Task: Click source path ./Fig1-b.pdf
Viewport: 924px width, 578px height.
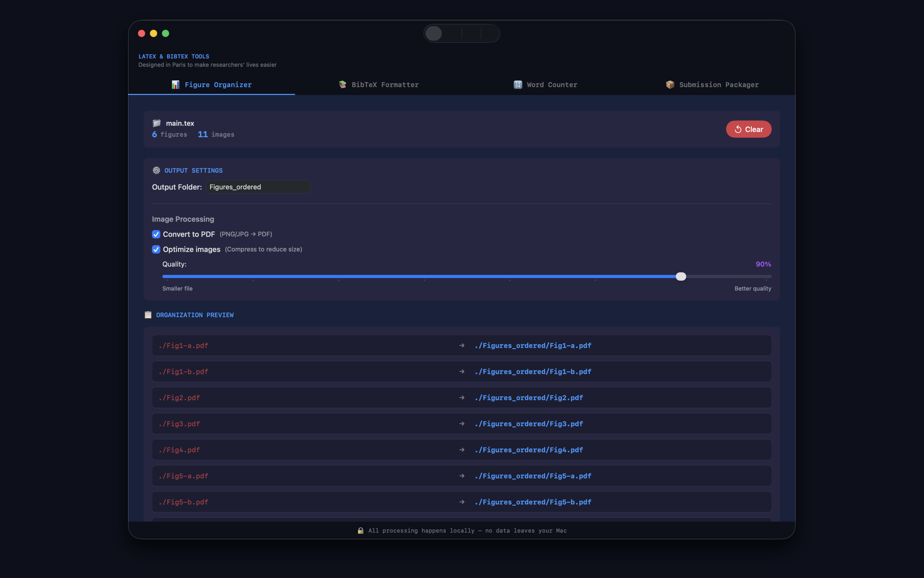Action: click(x=183, y=372)
